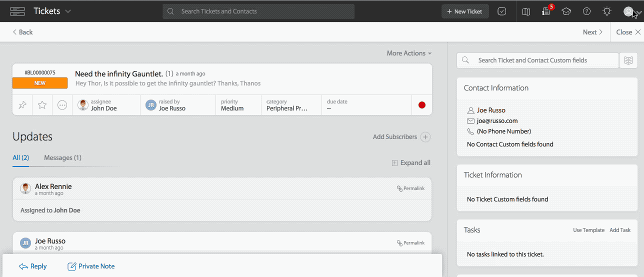Click the red status color indicator
Viewport: 644px width, 277px height.
point(422,105)
